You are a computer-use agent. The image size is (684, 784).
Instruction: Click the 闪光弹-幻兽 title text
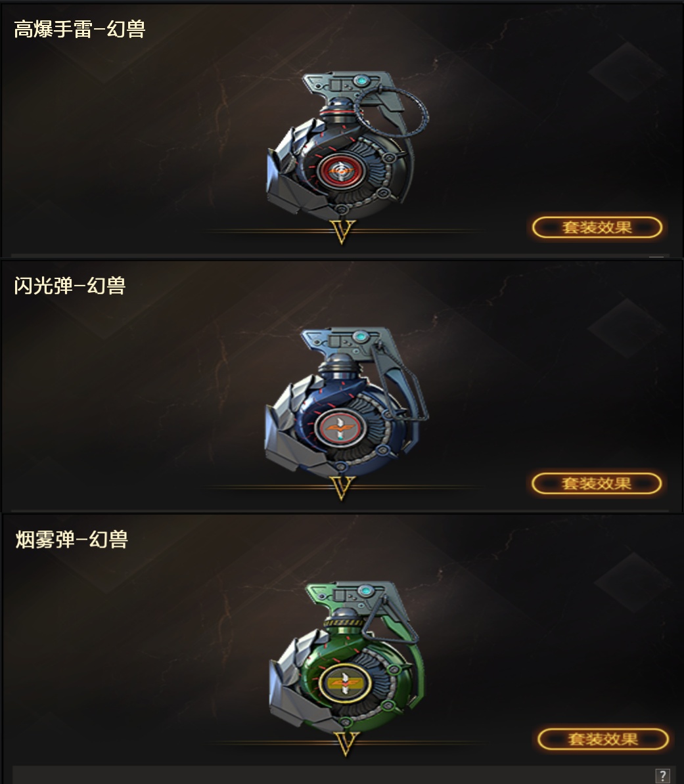(x=70, y=286)
